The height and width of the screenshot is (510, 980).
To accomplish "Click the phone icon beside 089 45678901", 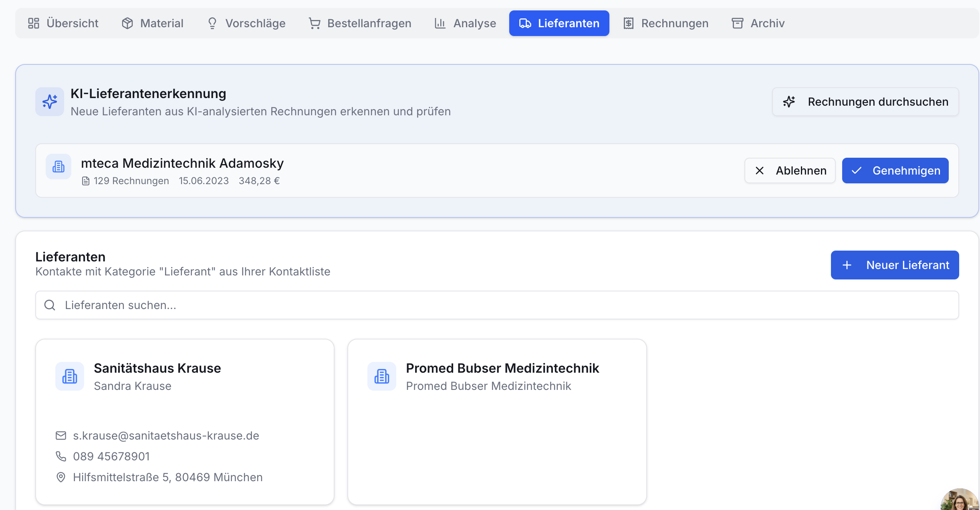I will coord(61,456).
